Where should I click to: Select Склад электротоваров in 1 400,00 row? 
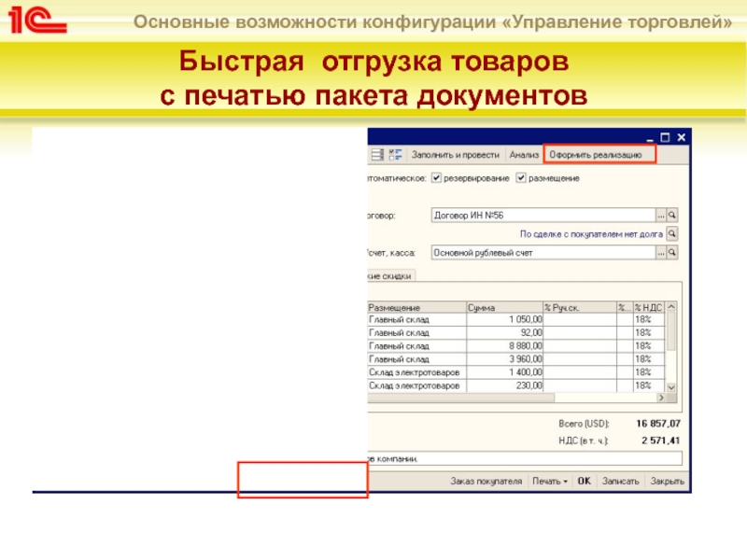[x=416, y=371]
